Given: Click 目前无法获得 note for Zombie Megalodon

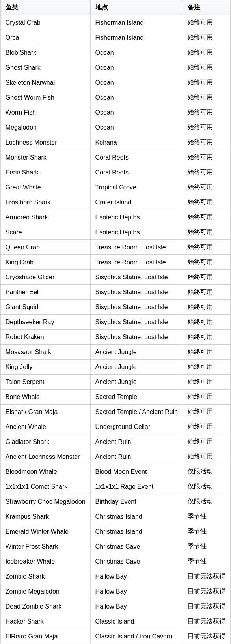Looking at the screenshot, I should [207, 592].
